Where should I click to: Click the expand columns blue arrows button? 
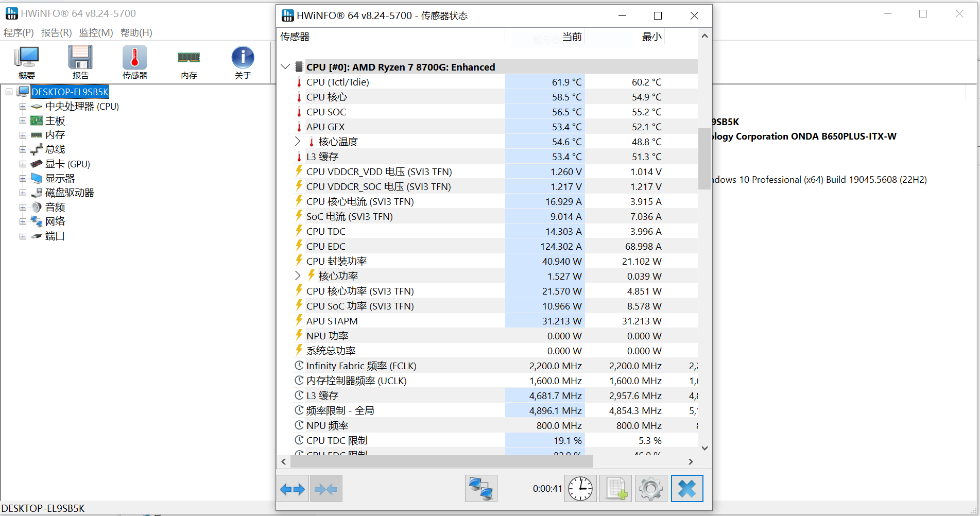[293, 488]
